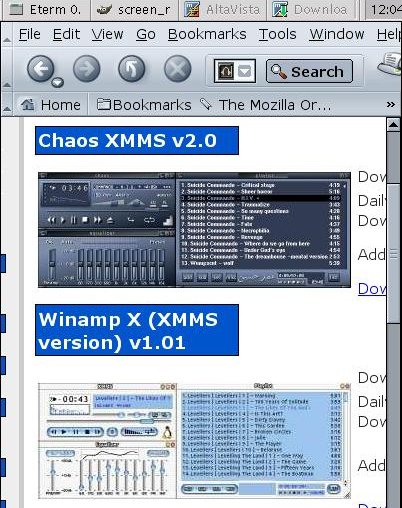The width and height of the screenshot is (402, 508).
Task: Go back with the Back arrow button
Action: point(40,69)
